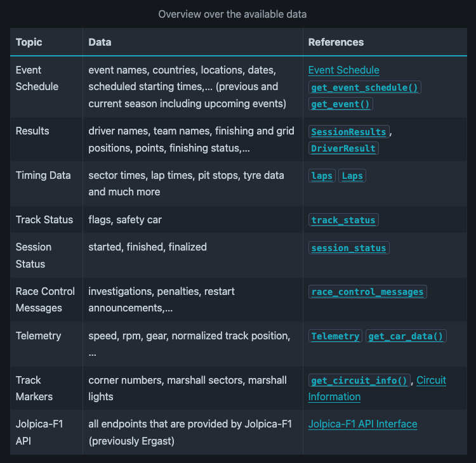Follow the Circuit Information link

coord(431,381)
